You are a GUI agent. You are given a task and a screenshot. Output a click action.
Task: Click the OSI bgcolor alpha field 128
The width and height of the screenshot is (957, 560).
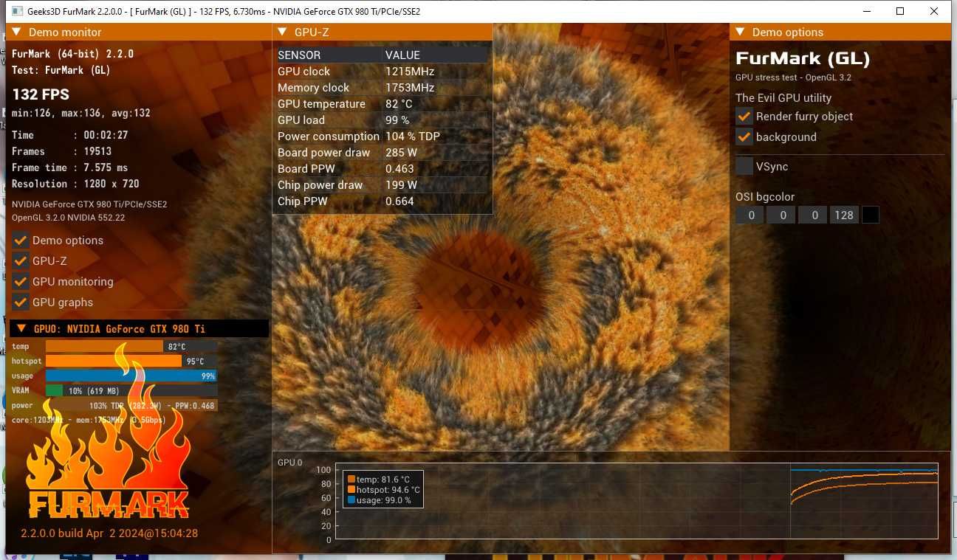point(844,215)
